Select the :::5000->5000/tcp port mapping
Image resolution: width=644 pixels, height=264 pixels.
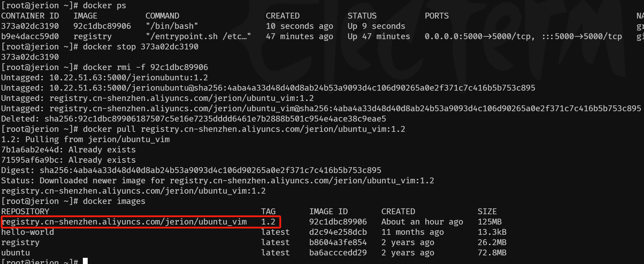coord(582,36)
